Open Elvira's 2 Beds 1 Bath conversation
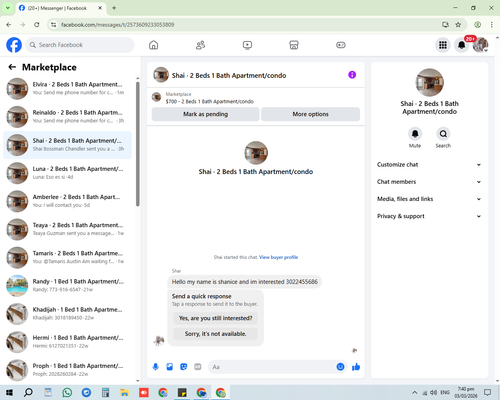 pyautogui.click(x=68, y=89)
